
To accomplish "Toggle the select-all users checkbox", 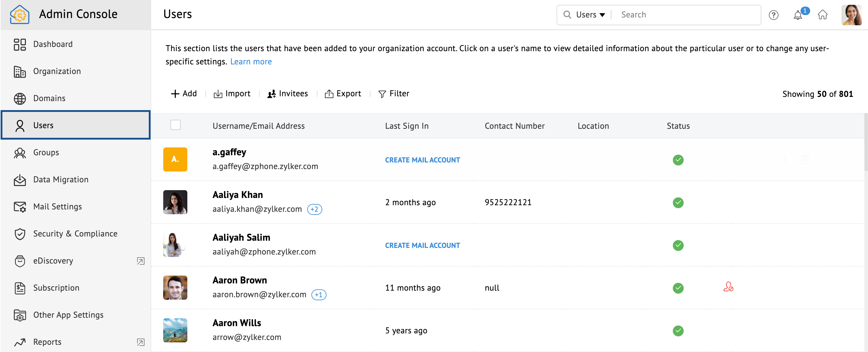I will [x=175, y=125].
